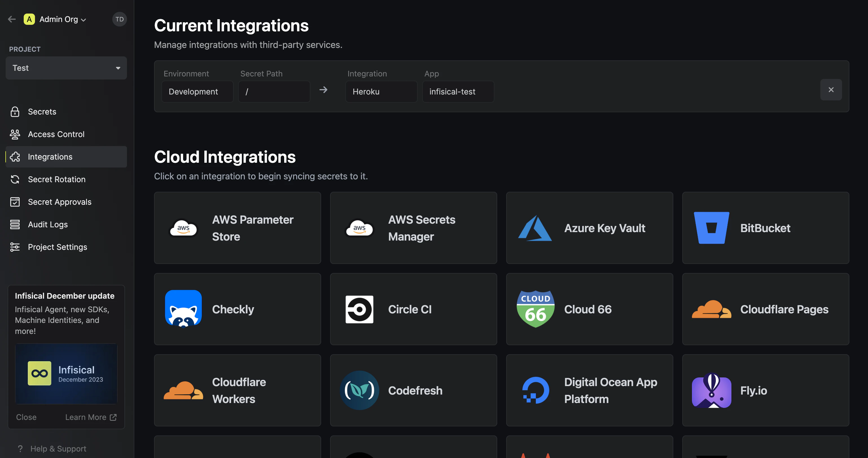This screenshot has width=868, height=458.
Task: Click the AWS Parameter Store cloud logo
Action: tap(183, 228)
